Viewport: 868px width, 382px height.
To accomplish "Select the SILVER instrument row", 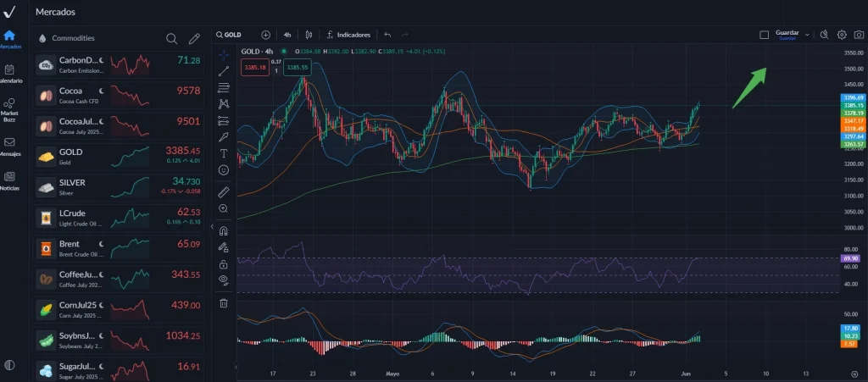I will [x=119, y=187].
